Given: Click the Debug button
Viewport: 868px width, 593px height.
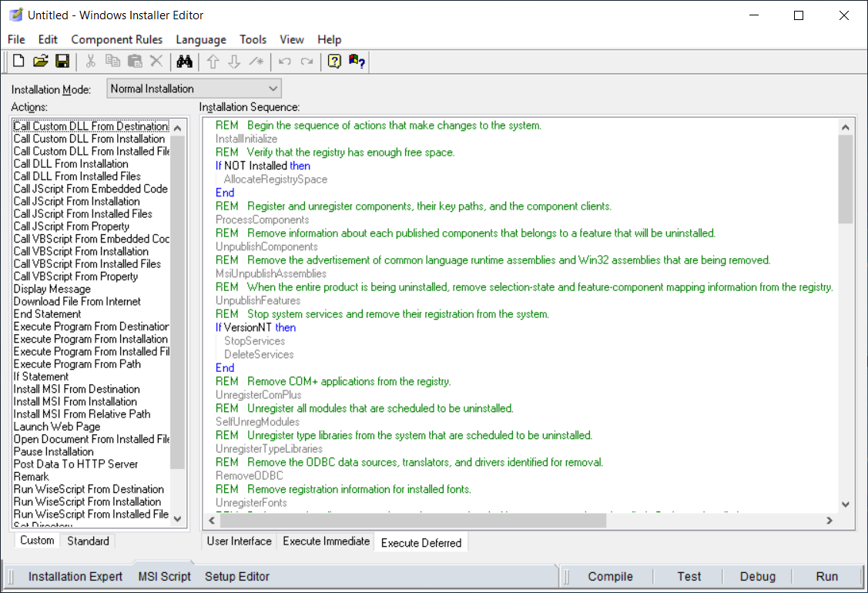Looking at the screenshot, I should click(758, 576).
